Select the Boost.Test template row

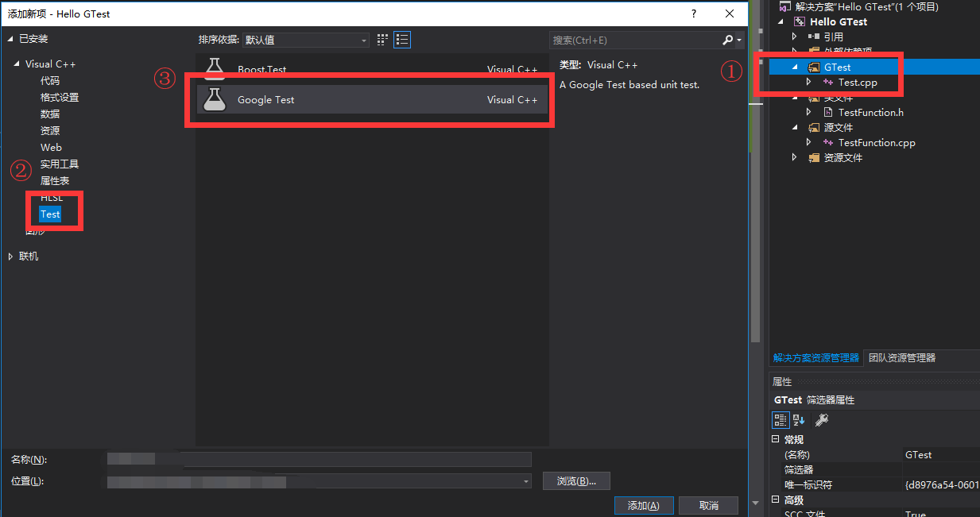tap(372, 69)
